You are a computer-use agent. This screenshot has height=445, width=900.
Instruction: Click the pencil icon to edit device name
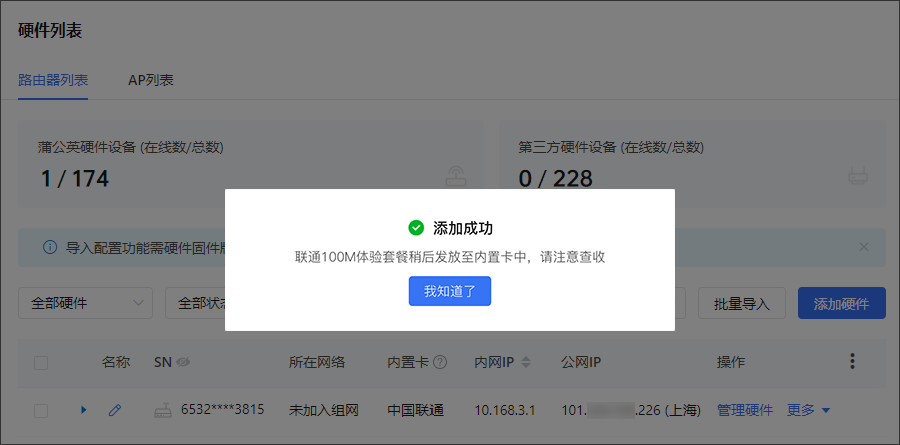tap(115, 410)
